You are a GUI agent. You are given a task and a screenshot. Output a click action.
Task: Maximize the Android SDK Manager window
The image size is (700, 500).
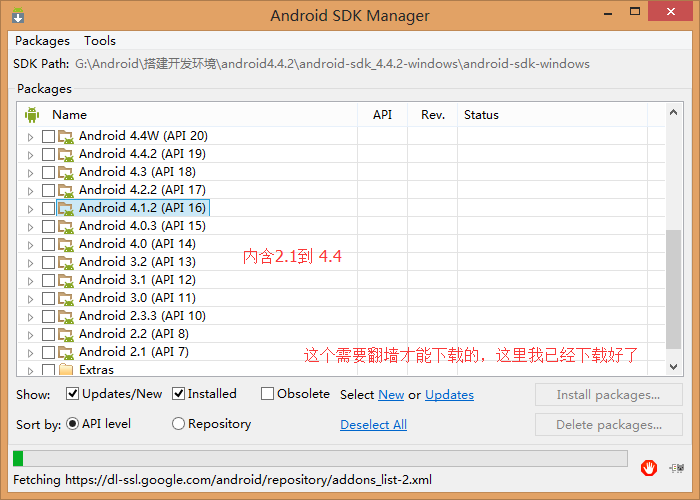(635, 12)
